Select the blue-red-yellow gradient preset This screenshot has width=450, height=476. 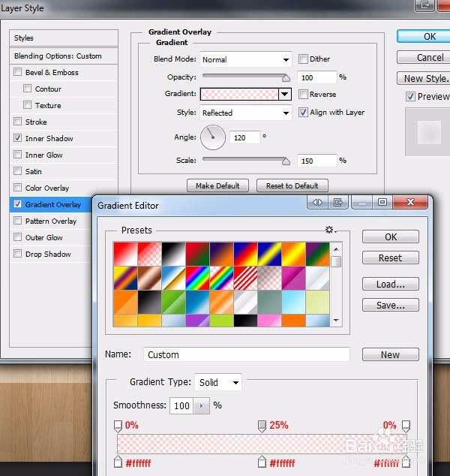pyautogui.click(x=245, y=254)
